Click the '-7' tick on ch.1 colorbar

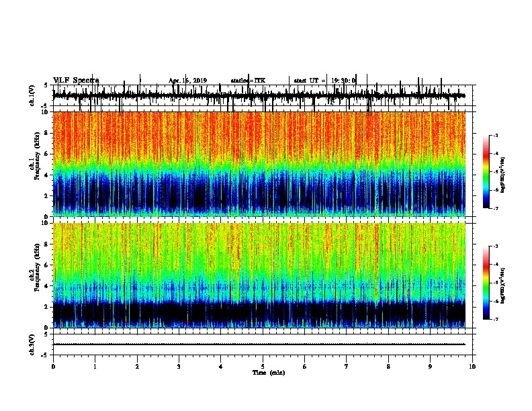496,208
